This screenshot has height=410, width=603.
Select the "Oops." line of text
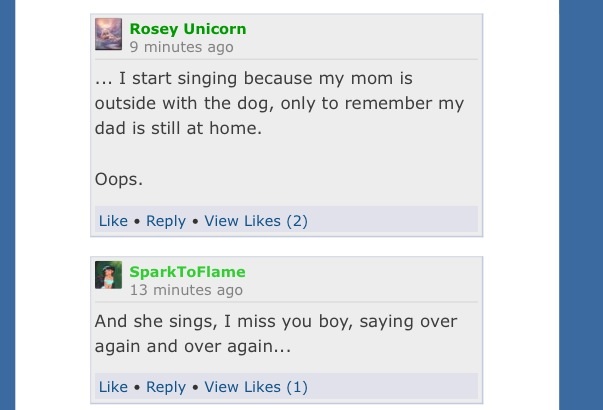119,179
